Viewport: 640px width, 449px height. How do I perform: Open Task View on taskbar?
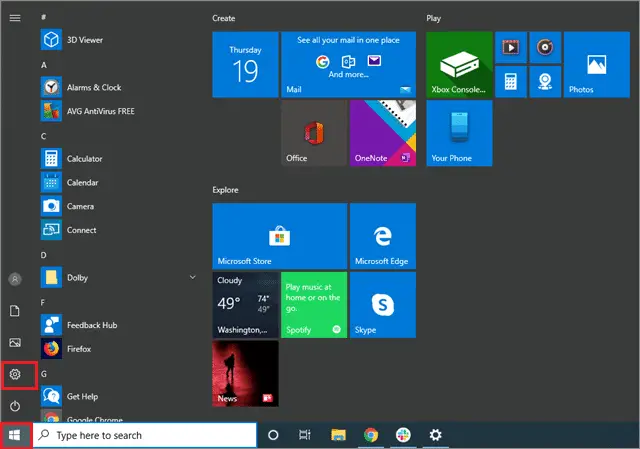pyautogui.click(x=305, y=435)
